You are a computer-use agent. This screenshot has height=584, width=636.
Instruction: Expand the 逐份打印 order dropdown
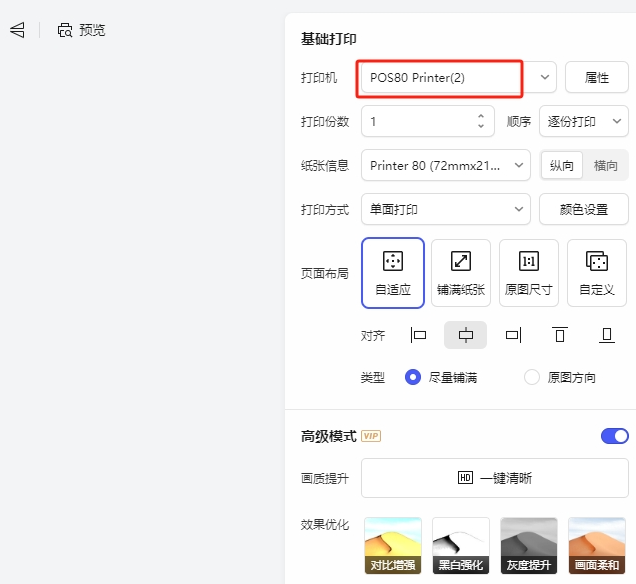[x=584, y=122]
